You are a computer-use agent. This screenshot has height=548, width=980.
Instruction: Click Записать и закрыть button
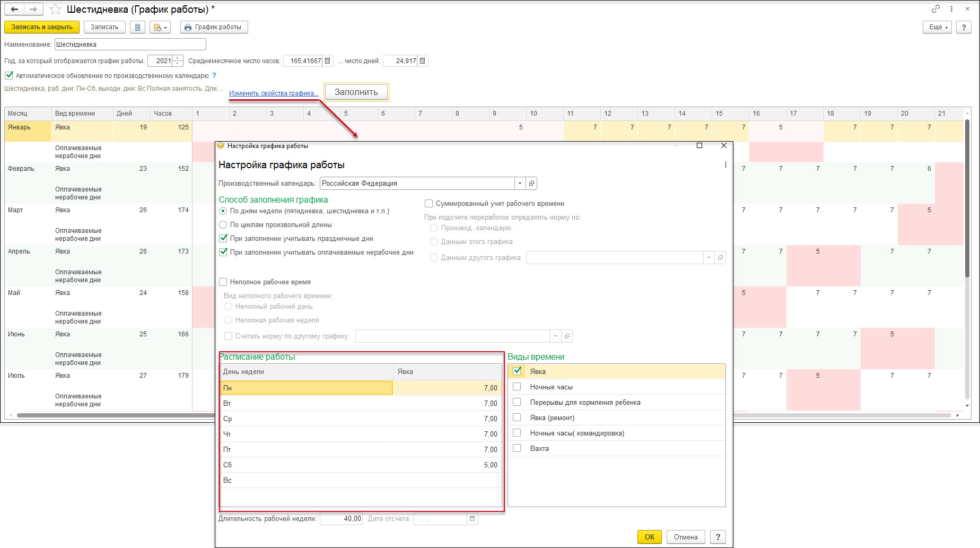42,27
